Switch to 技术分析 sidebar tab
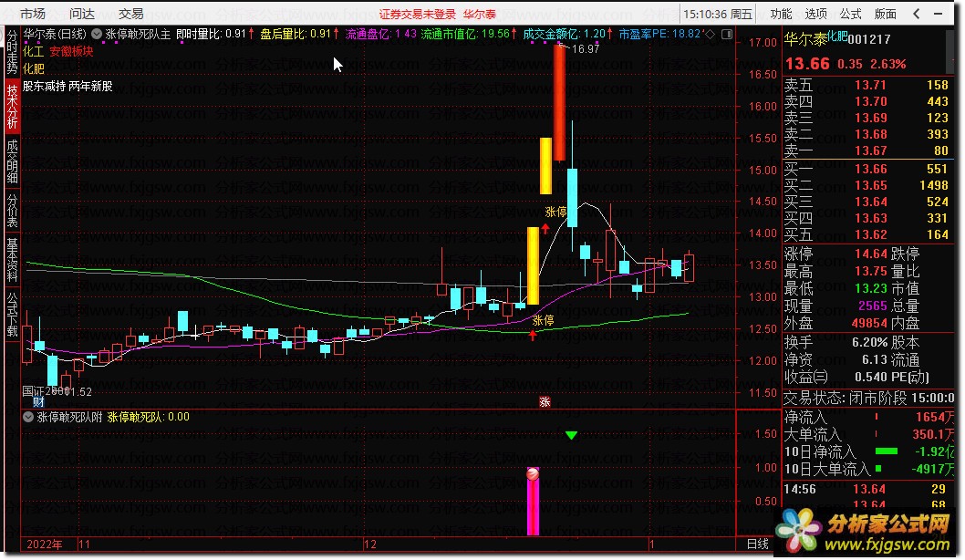The width and height of the screenshot is (965, 560). 12,107
